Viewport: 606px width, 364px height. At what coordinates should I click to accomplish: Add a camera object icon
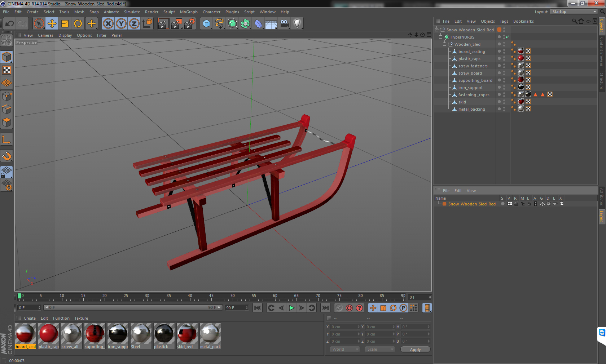coord(284,24)
